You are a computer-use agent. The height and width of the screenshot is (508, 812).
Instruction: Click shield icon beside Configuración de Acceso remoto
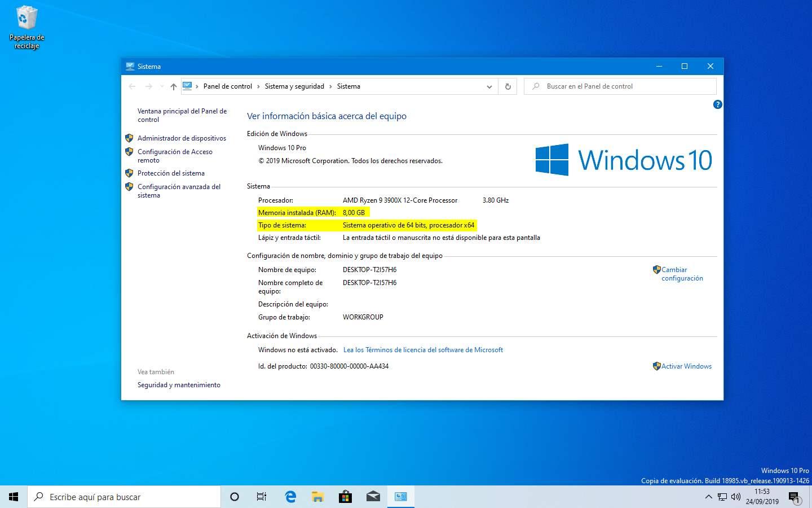coord(129,152)
